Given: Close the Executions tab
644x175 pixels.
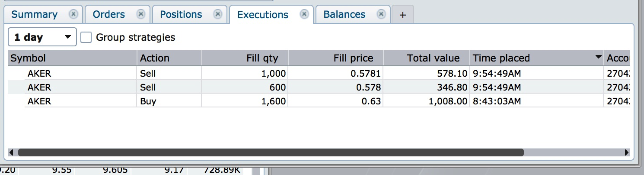Looking at the screenshot, I should pyautogui.click(x=304, y=14).
